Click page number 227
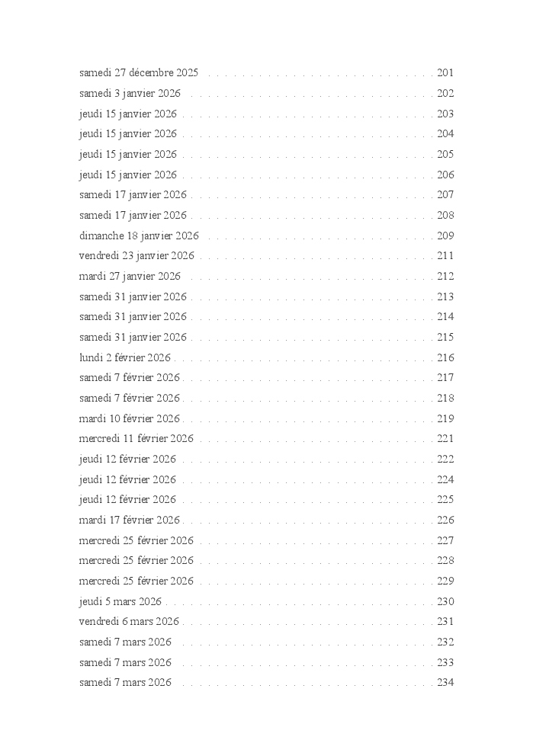Image resolution: width=533 pixels, height=756 pixels. pyautogui.click(x=445, y=540)
